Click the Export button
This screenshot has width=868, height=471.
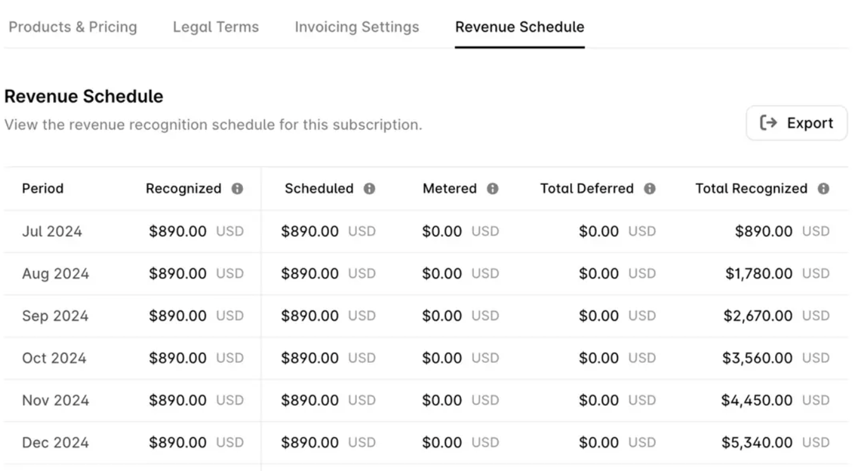click(797, 123)
